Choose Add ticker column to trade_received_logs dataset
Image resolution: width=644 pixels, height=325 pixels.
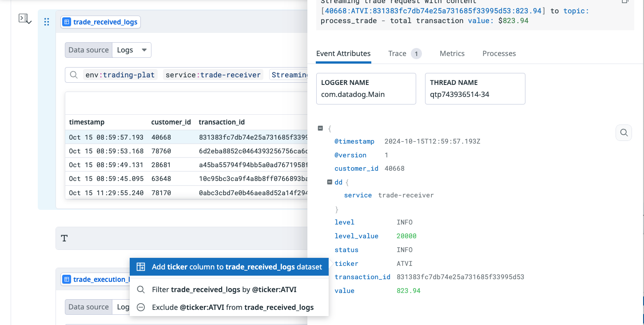pyautogui.click(x=229, y=267)
